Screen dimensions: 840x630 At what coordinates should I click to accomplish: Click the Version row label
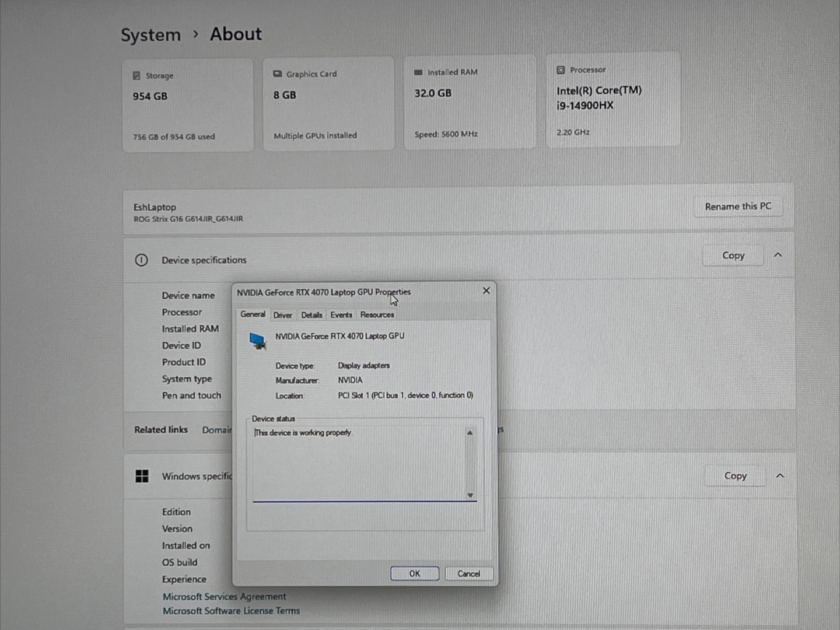coord(177,529)
